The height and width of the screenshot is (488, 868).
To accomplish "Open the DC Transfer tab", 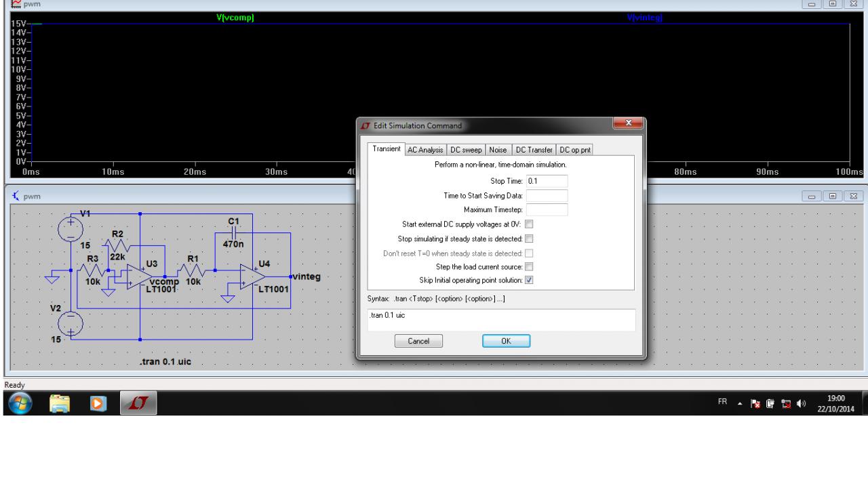I will [534, 150].
